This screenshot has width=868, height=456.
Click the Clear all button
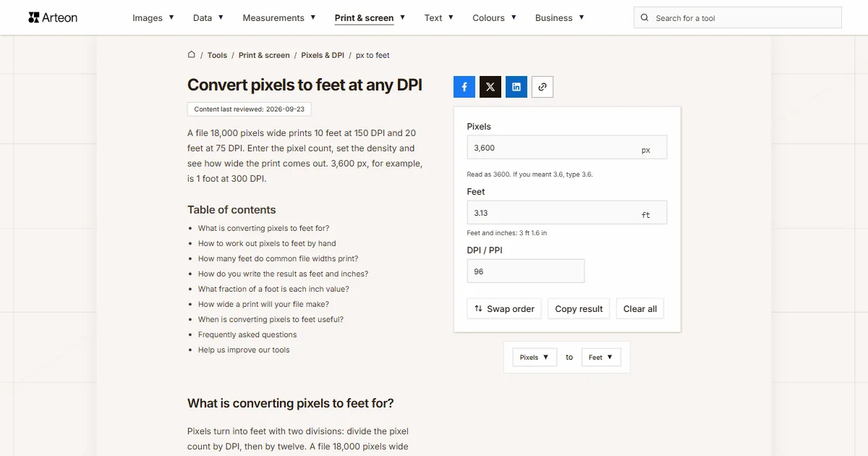(x=640, y=309)
